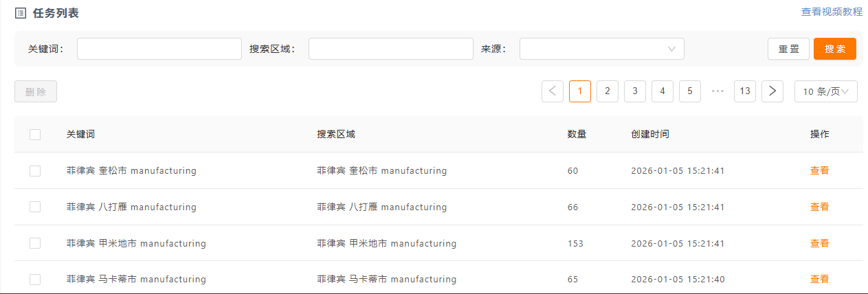
Task: Click the task list icon beside 任务列表
Action: (x=21, y=13)
